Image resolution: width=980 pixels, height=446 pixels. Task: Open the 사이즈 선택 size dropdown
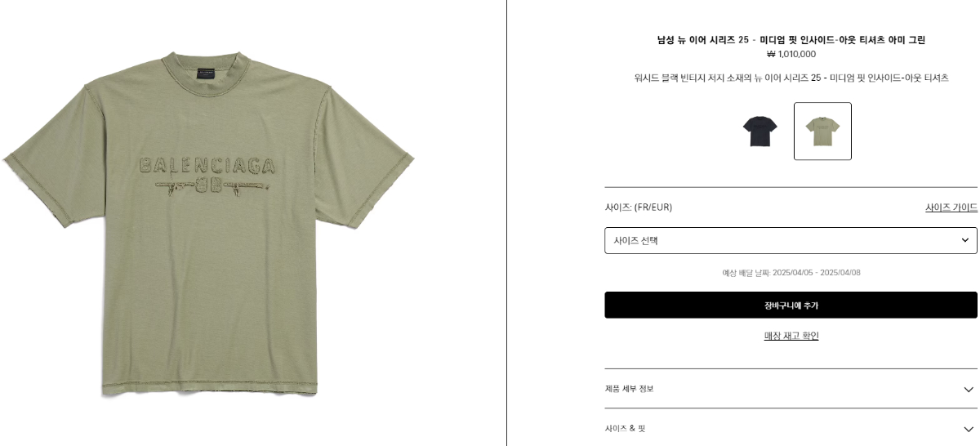[791, 240]
